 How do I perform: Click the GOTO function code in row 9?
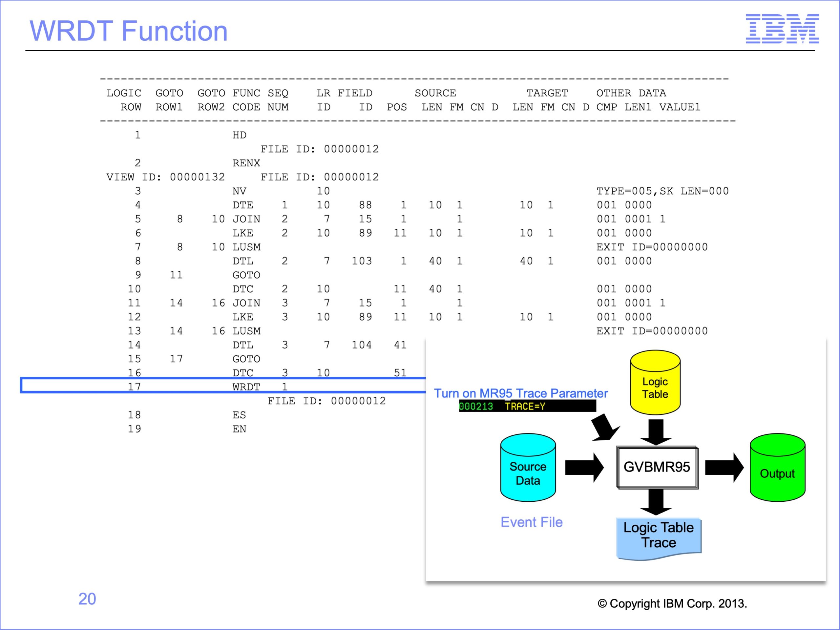click(x=246, y=275)
